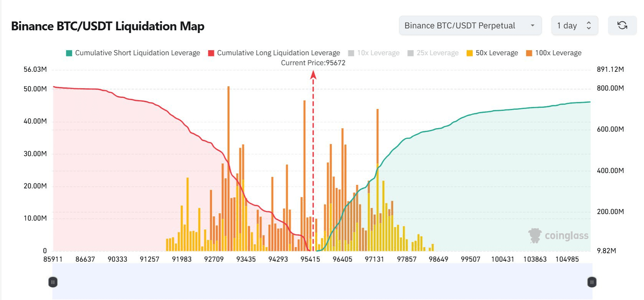Hide the 100x Leverage series
Screen dimensions: 644x300
point(554,53)
